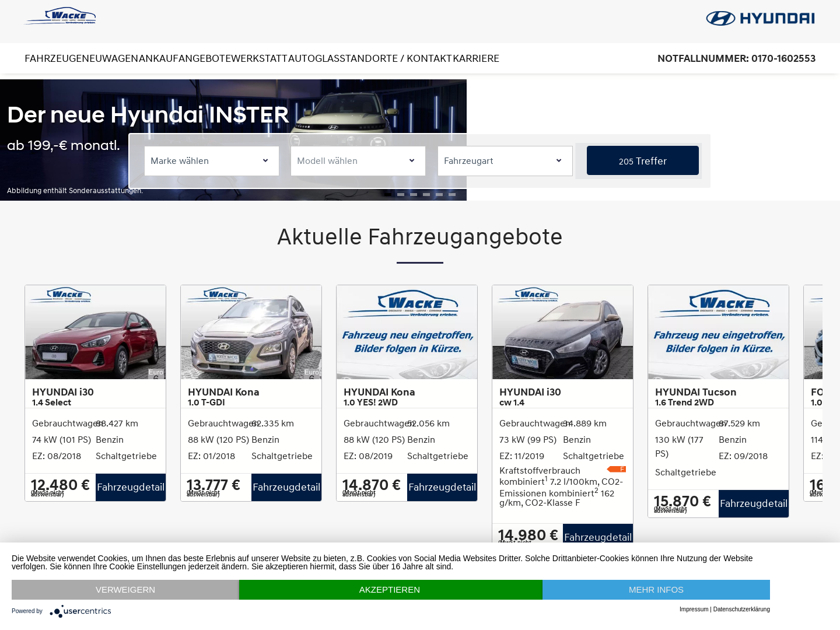Open the NEUWAGEN menu item
The width and height of the screenshot is (840, 630).
(110, 58)
